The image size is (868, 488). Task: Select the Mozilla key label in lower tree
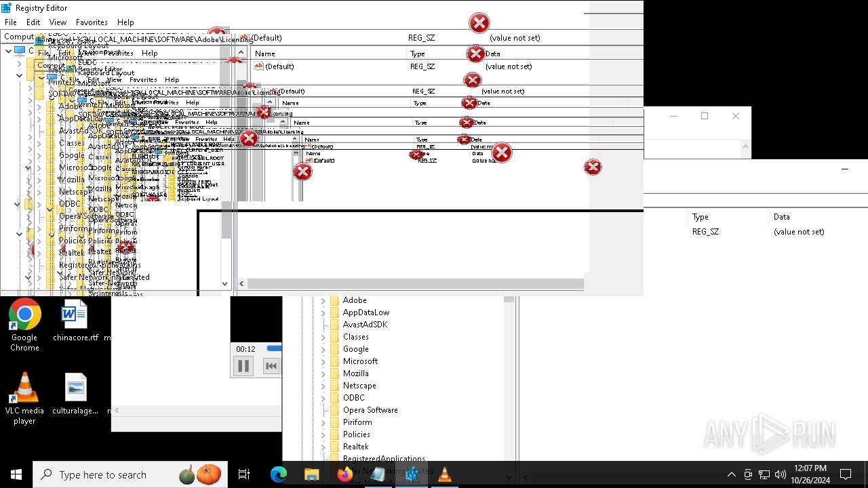pyautogui.click(x=356, y=373)
